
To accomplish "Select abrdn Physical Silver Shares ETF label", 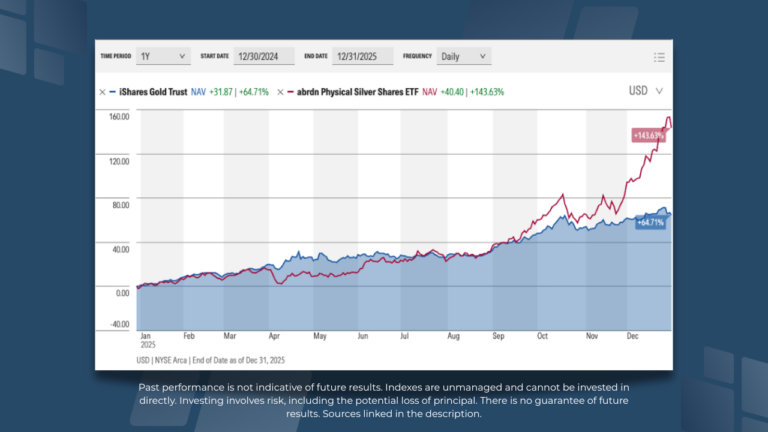I will (355, 91).
